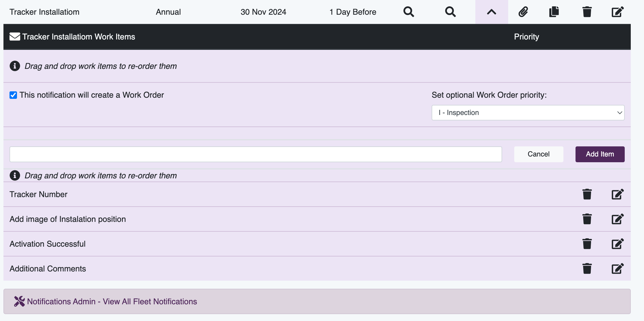Select the 'Add image of Instalation position' text
The width and height of the screenshot is (644, 321).
(x=68, y=219)
